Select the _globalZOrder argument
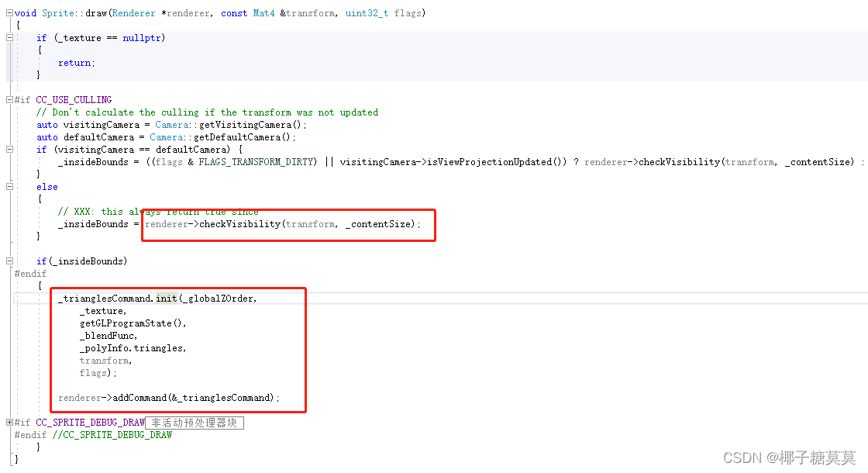868x473 pixels. click(219, 298)
